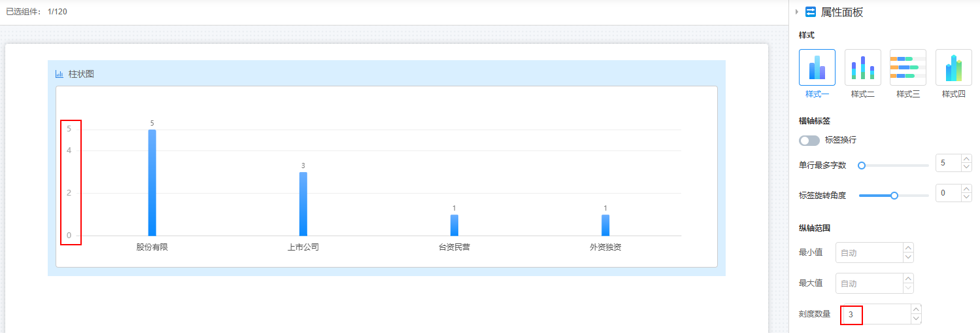This screenshot has height=333, width=980.
Task: Click the 横轴标签 section heading
Action: coord(815,121)
